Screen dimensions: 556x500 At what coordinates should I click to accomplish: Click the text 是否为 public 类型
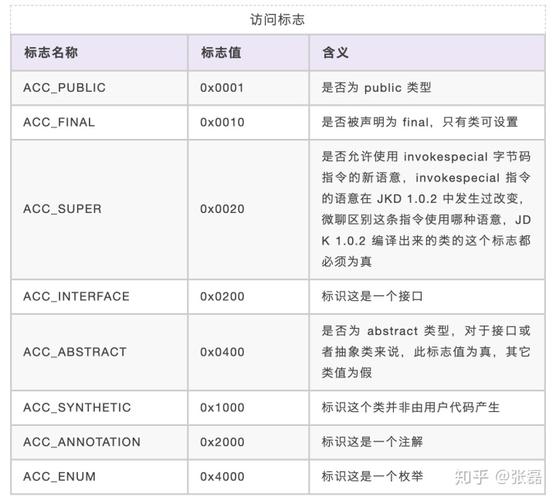coord(376,88)
